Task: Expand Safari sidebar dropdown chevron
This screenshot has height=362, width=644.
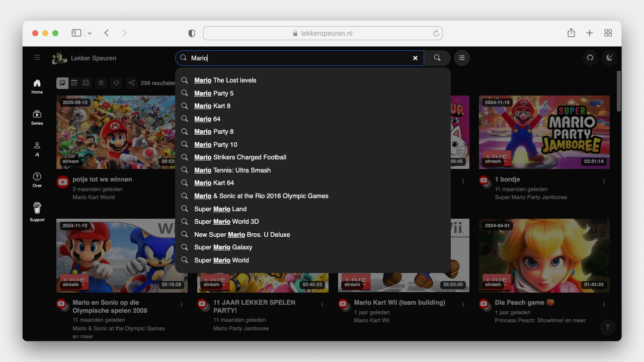Action: (90, 33)
